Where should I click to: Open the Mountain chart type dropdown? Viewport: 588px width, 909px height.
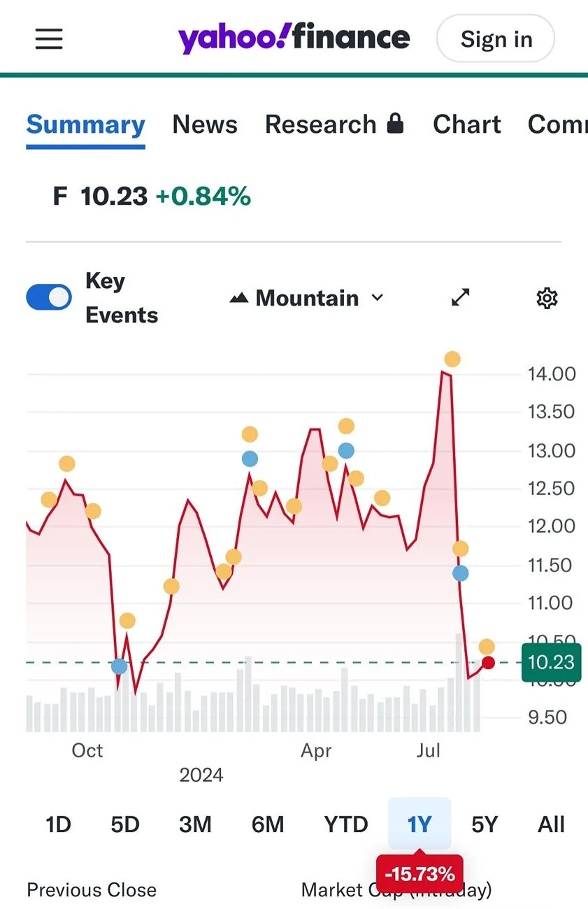(307, 299)
